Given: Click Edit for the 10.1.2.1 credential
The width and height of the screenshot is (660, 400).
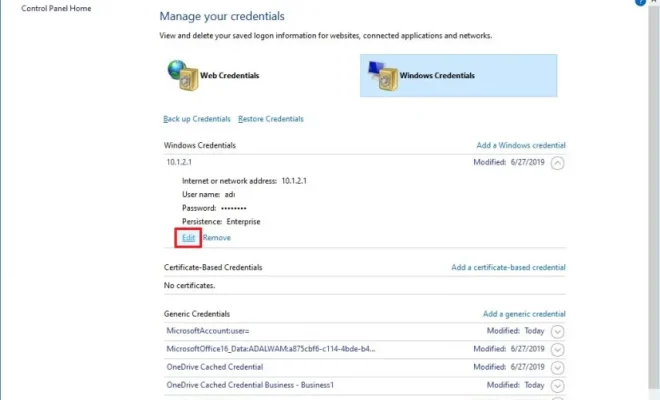Looking at the screenshot, I should point(188,238).
